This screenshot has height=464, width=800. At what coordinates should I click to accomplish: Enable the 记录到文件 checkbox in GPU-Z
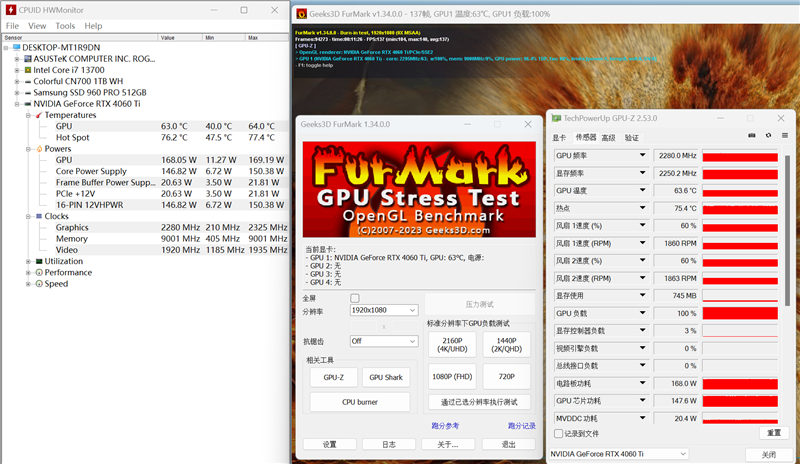[559, 433]
